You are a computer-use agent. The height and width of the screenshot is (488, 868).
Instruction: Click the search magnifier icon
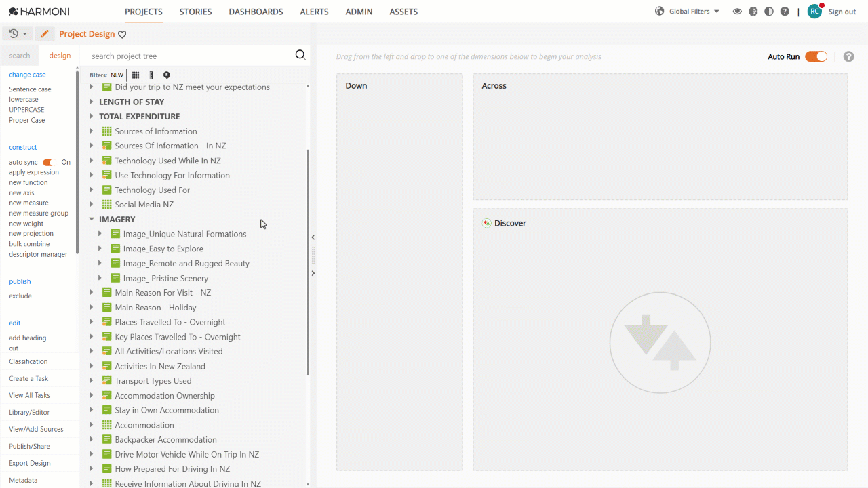point(300,55)
